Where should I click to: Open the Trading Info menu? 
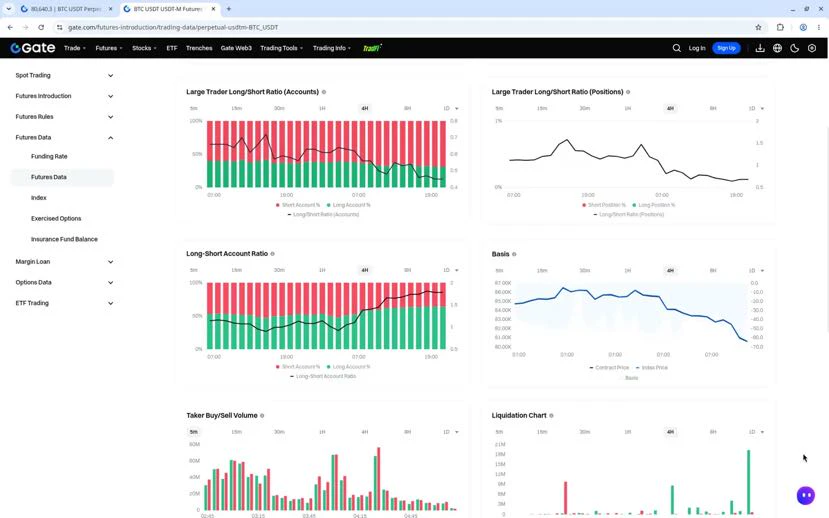pos(331,48)
